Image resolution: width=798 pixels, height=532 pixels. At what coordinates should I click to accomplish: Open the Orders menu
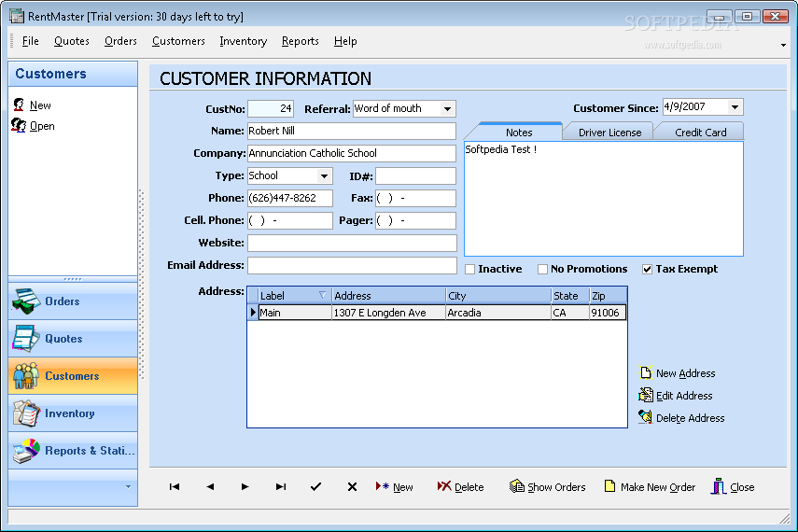click(x=120, y=41)
